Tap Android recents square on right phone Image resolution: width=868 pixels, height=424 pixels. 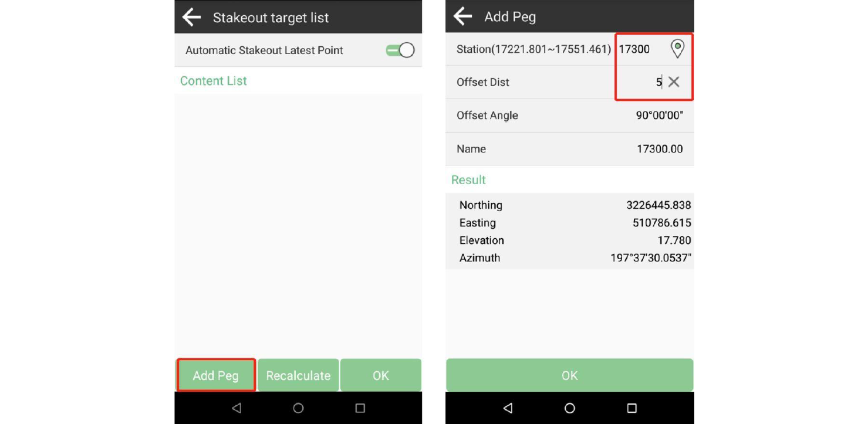coord(631,408)
